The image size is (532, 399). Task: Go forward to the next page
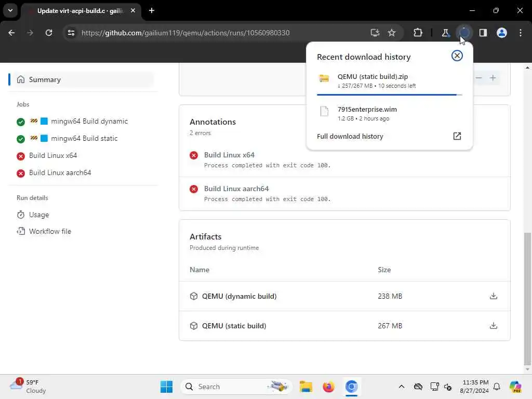point(30,33)
